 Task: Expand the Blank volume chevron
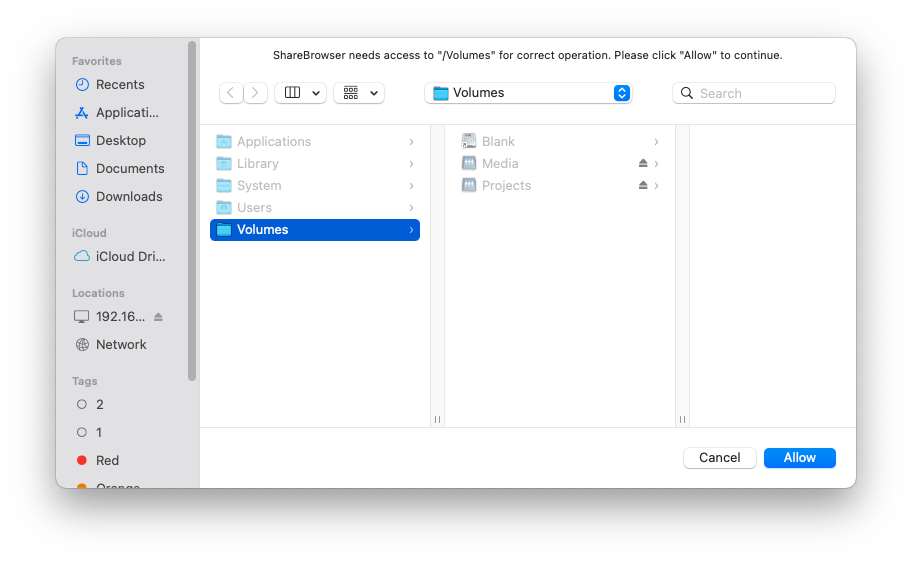[x=656, y=142]
